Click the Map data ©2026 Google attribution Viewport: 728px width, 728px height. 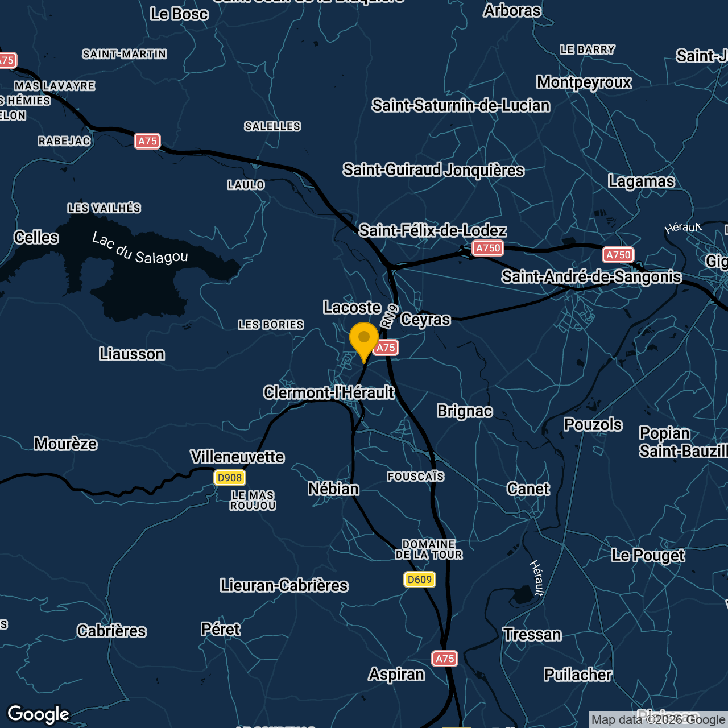tap(657, 718)
